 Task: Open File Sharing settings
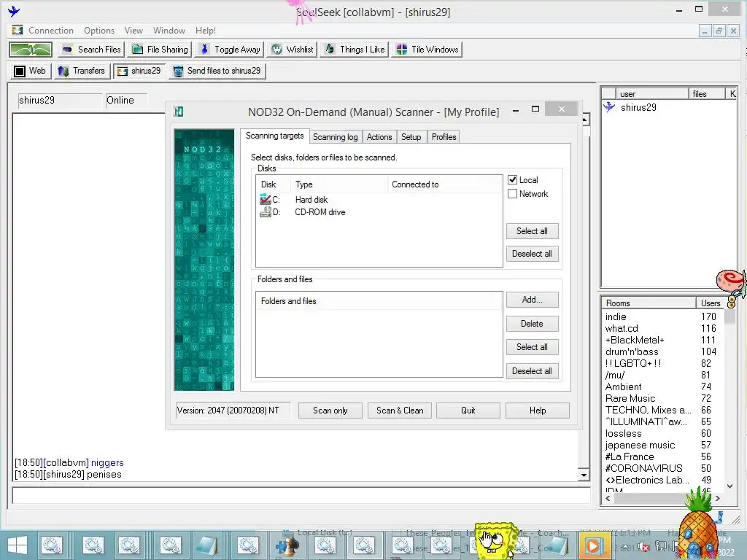click(160, 50)
